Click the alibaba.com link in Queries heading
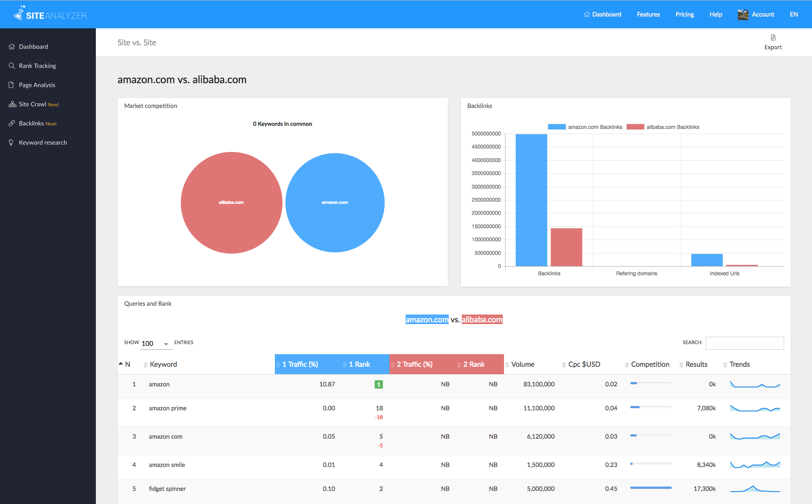The width and height of the screenshot is (812, 504). [x=482, y=320]
